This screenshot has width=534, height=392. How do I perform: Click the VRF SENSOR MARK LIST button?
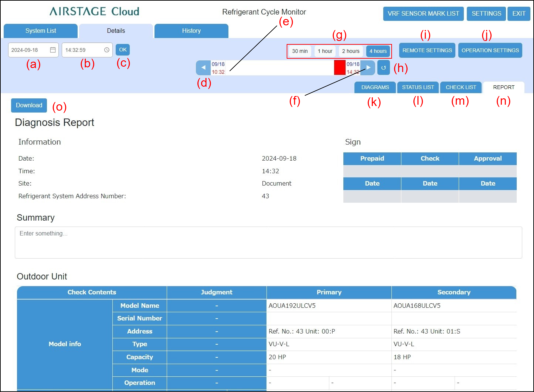(x=423, y=14)
